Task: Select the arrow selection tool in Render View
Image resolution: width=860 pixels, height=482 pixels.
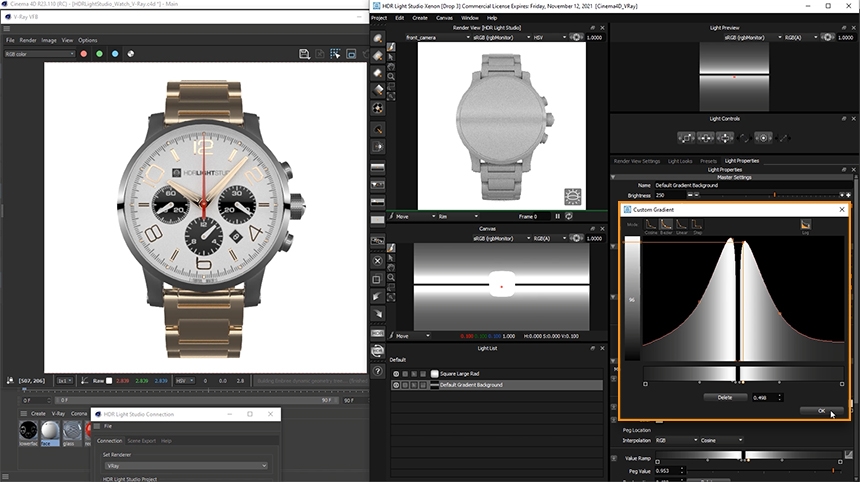Action: tap(391, 57)
